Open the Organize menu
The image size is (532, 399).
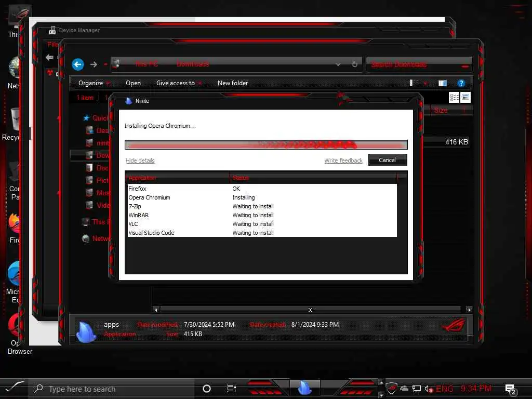point(94,83)
